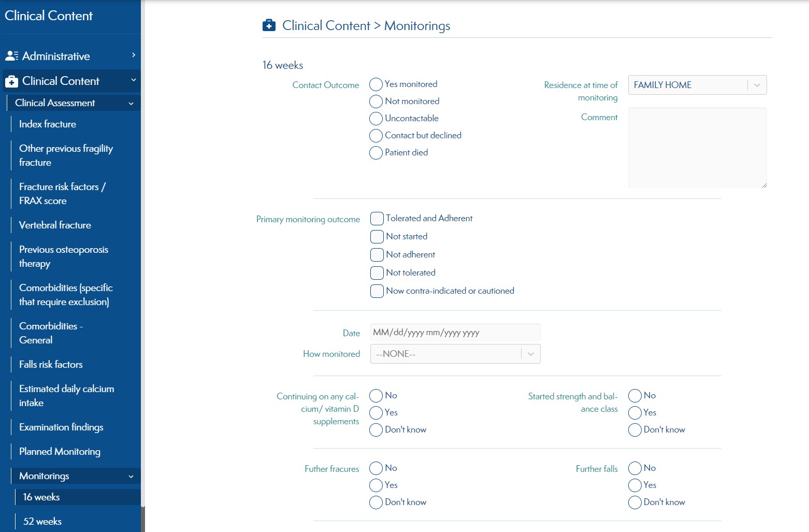This screenshot has width=809, height=532.
Task: Select Patient died option
Action: (x=376, y=153)
